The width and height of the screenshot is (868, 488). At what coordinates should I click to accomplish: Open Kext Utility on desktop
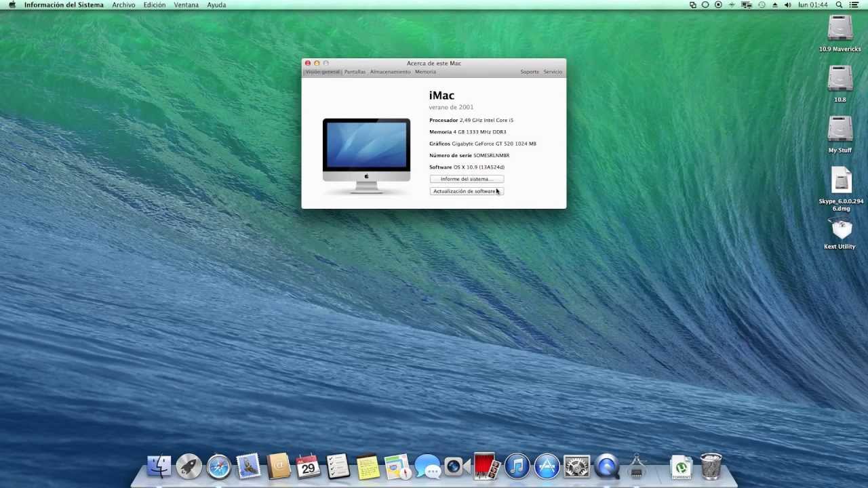tap(840, 235)
